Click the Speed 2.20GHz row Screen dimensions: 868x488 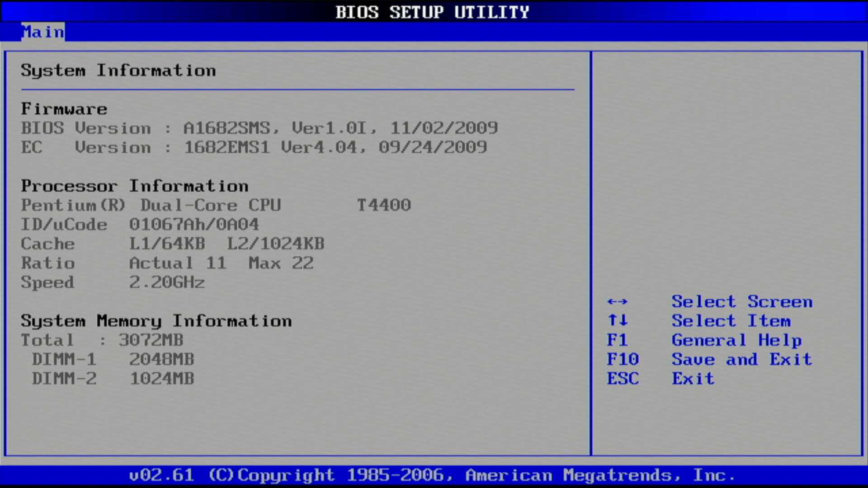click(113, 282)
